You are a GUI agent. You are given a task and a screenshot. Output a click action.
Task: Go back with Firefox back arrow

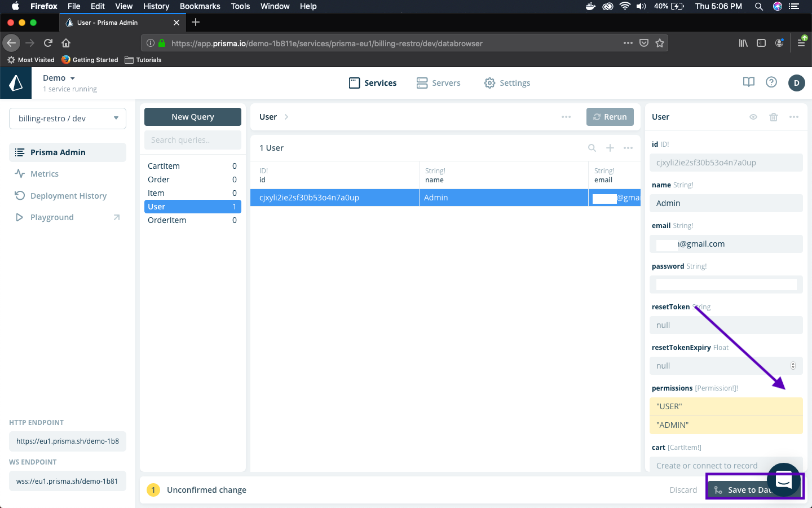pyautogui.click(x=11, y=43)
